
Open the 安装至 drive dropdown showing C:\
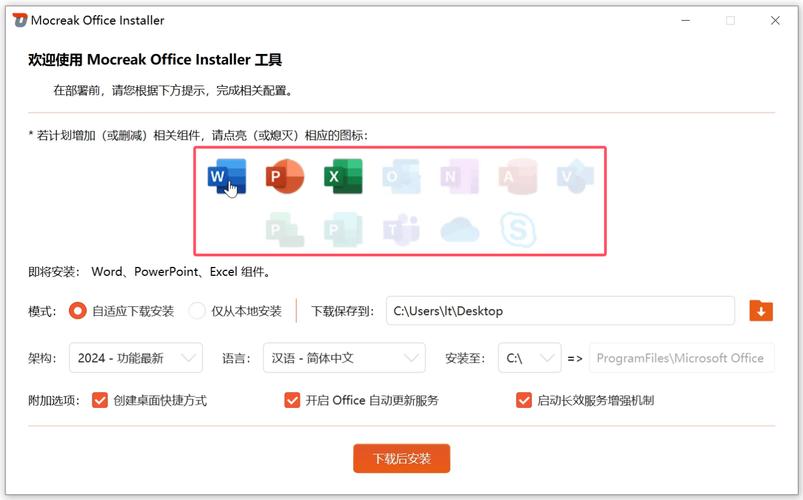(x=530, y=358)
